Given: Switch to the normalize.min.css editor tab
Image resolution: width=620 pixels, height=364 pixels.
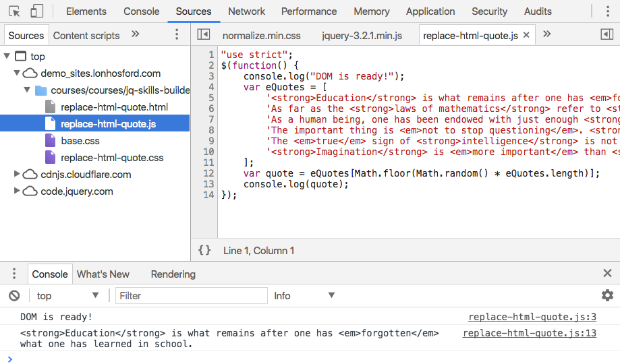Looking at the screenshot, I should click(x=261, y=36).
